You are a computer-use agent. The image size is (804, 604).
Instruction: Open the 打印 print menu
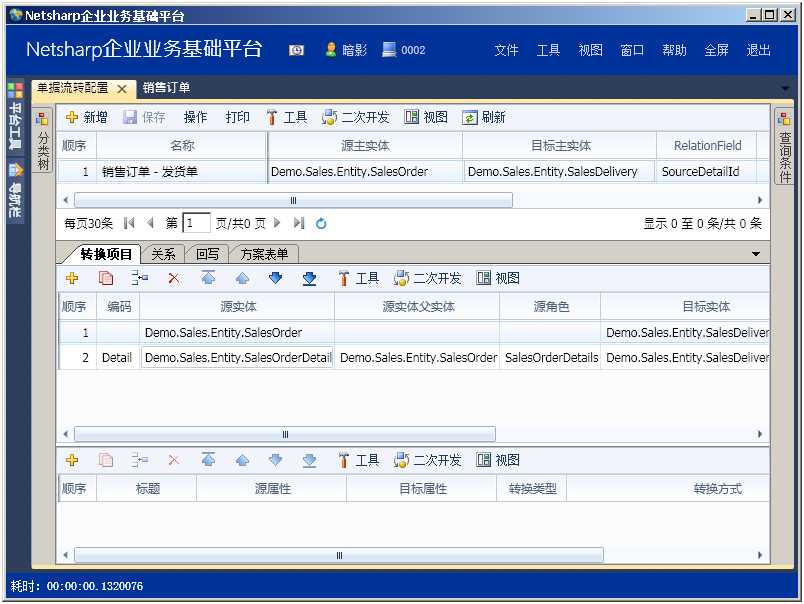[x=237, y=117]
